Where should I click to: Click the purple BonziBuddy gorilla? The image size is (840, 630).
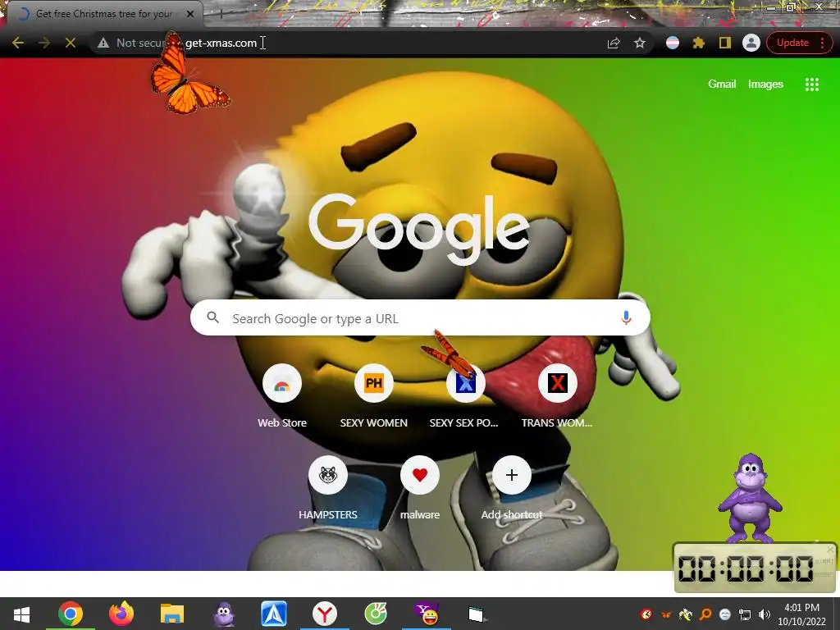pos(750,499)
